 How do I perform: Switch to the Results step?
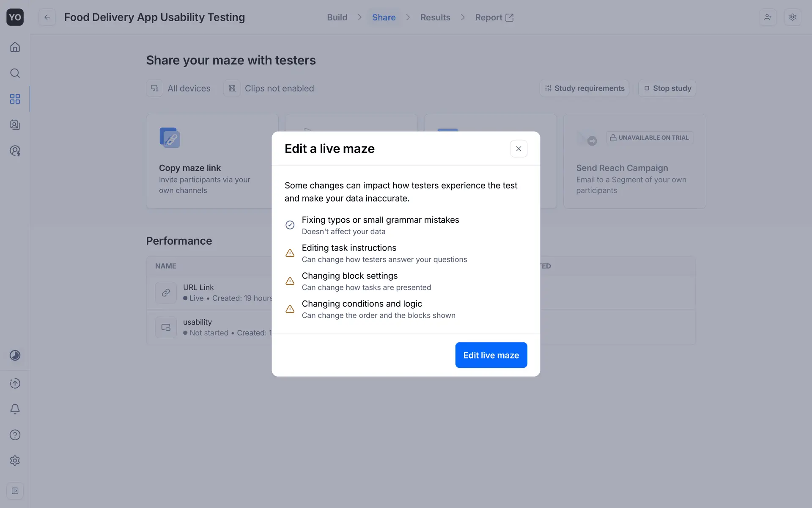click(x=435, y=17)
